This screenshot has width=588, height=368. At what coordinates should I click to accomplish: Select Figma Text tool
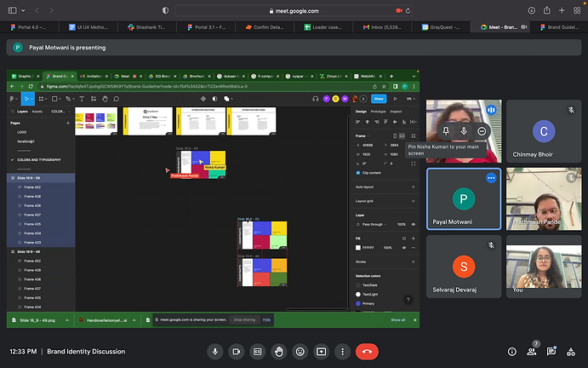coord(82,99)
